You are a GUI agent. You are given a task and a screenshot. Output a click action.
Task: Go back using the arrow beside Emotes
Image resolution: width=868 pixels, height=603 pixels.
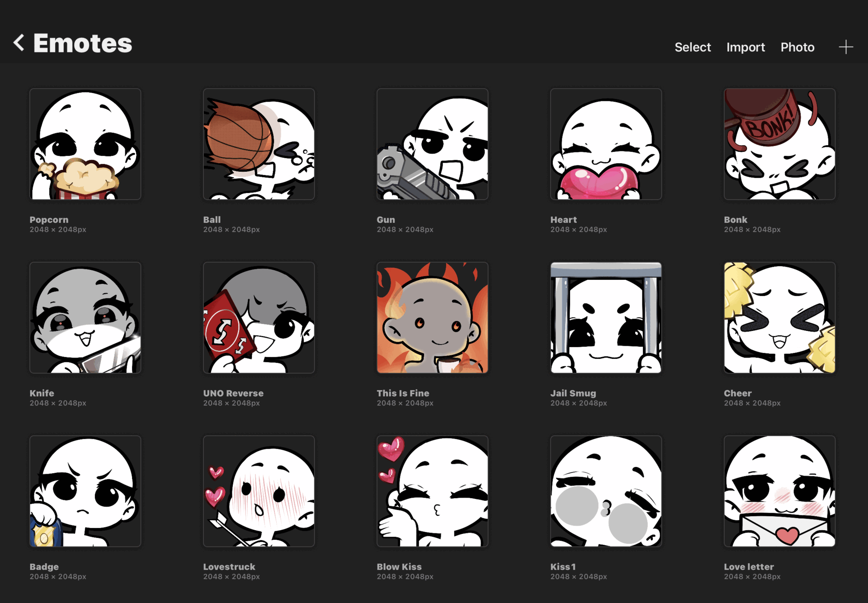tap(19, 43)
